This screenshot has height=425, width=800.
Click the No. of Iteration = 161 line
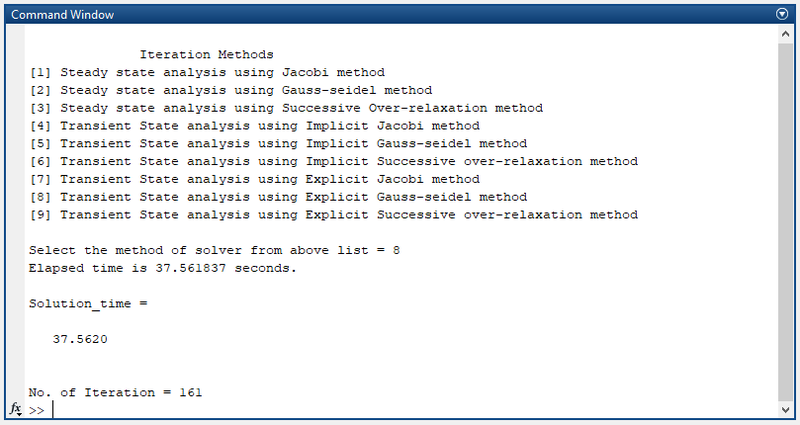pyautogui.click(x=115, y=392)
